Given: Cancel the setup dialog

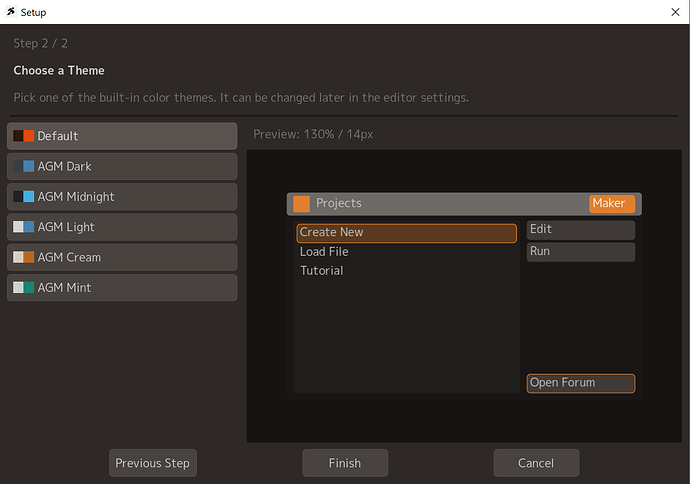Looking at the screenshot, I should pyautogui.click(x=536, y=463).
